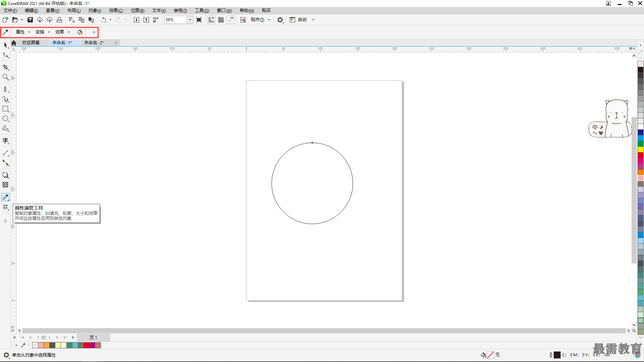
Task: Switch to the 欢迎屏幕 welcome tab
Action: coord(31,43)
